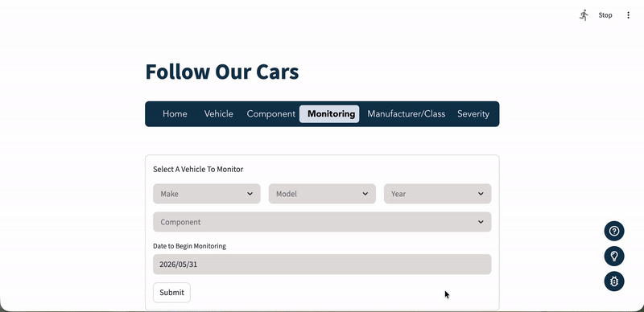644x312 pixels.
Task: Select the Monitoring tab
Action: [x=329, y=113]
